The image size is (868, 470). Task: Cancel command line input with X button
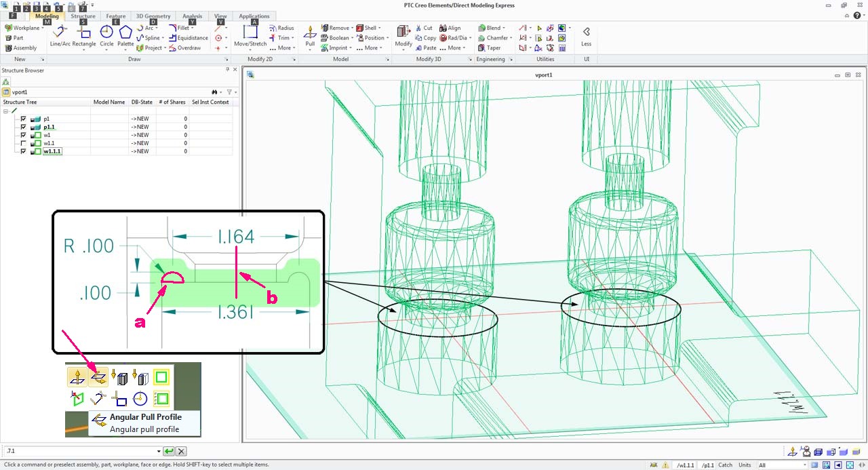point(181,451)
